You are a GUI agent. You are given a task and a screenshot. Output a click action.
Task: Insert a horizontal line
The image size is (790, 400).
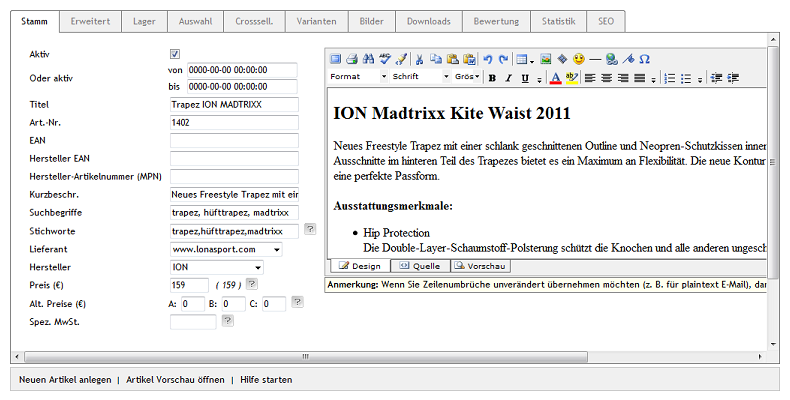pos(595,59)
